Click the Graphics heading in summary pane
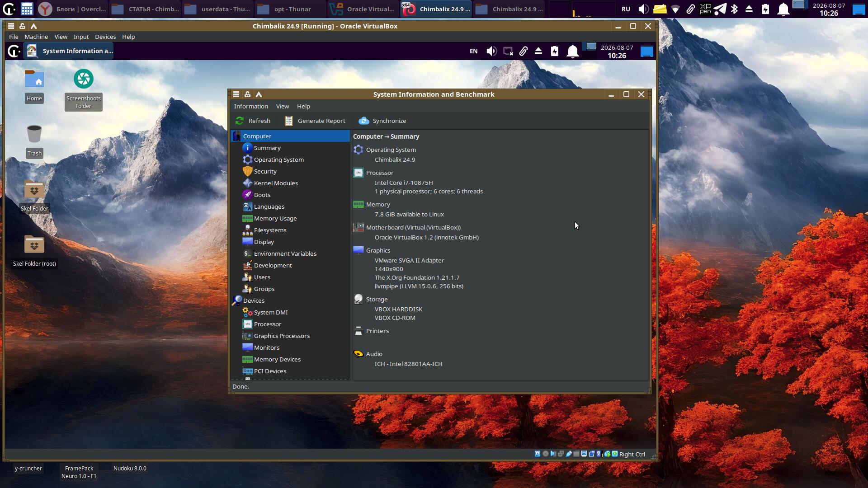Screen dimensions: 868x488 click(378, 250)
